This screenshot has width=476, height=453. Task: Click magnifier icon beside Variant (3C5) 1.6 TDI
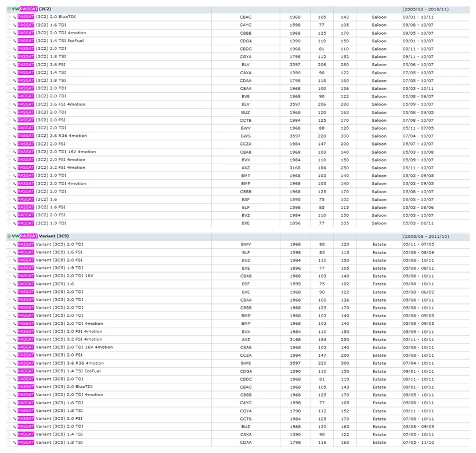click(14, 403)
